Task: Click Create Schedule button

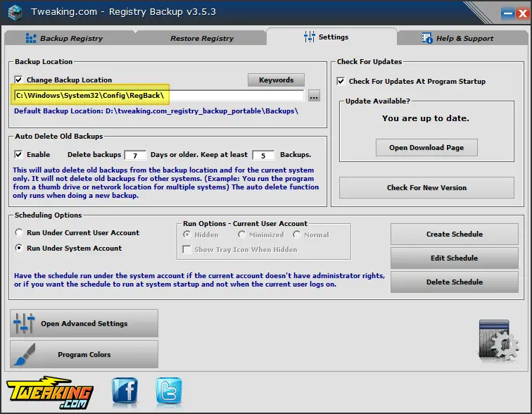Action: click(x=455, y=234)
